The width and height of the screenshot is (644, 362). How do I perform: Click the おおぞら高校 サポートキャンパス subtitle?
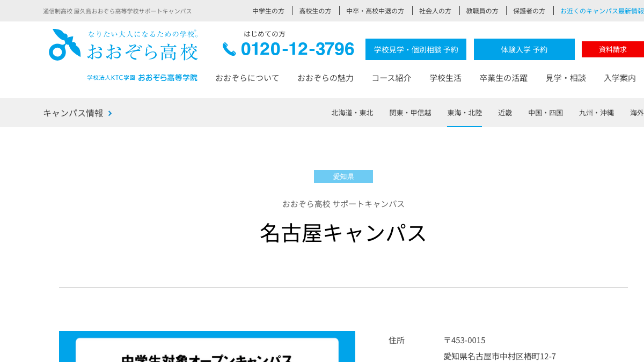click(343, 204)
